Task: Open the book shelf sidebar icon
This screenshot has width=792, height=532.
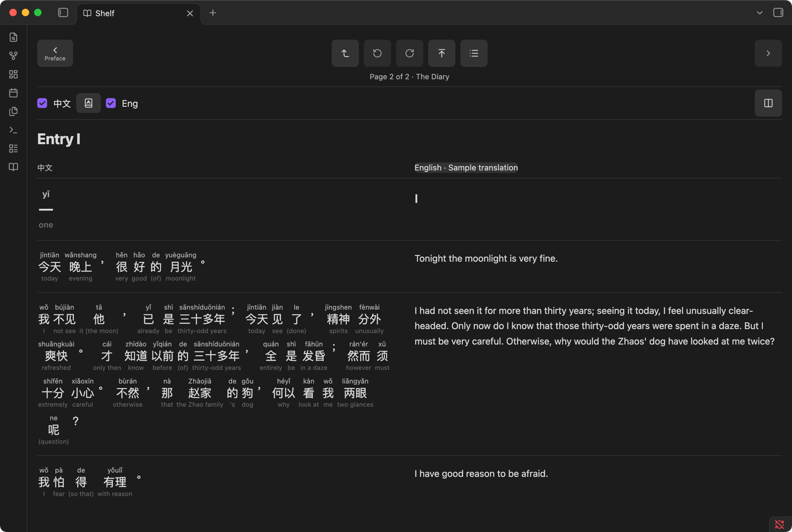Action: 13,167
